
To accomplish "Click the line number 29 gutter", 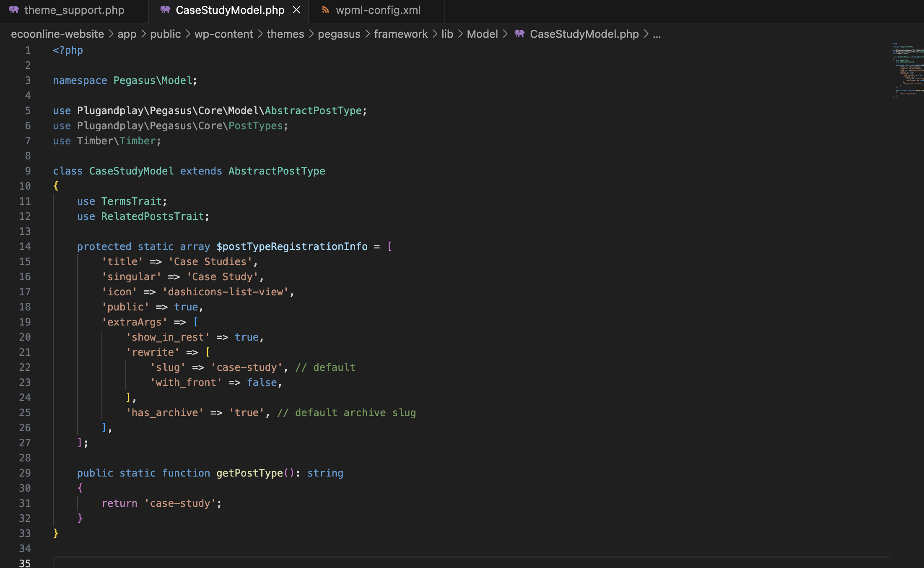I will click(x=25, y=473).
